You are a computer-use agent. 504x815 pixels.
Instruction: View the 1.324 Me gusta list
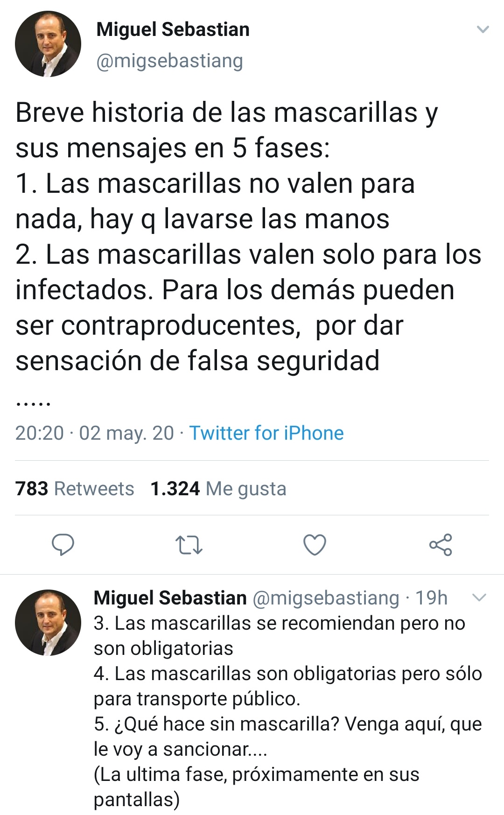[218, 489]
